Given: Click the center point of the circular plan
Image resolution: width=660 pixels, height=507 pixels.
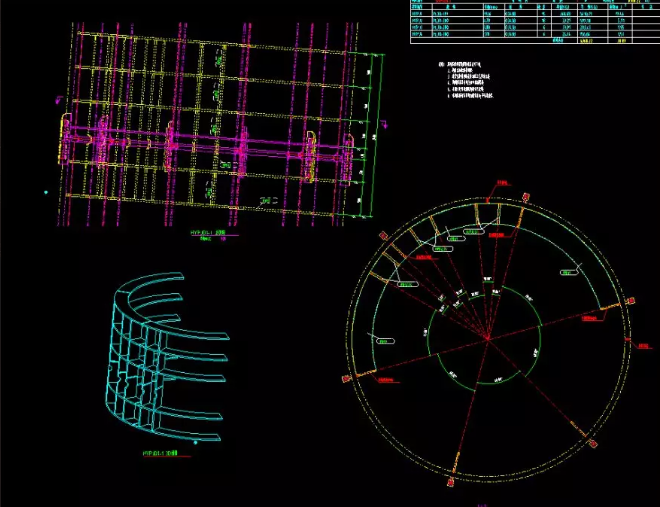Looking at the screenshot, I should [x=487, y=337].
